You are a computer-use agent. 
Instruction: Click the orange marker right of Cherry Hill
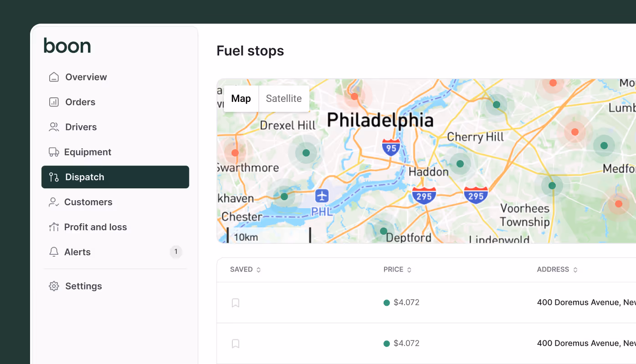click(x=575, y=132)
